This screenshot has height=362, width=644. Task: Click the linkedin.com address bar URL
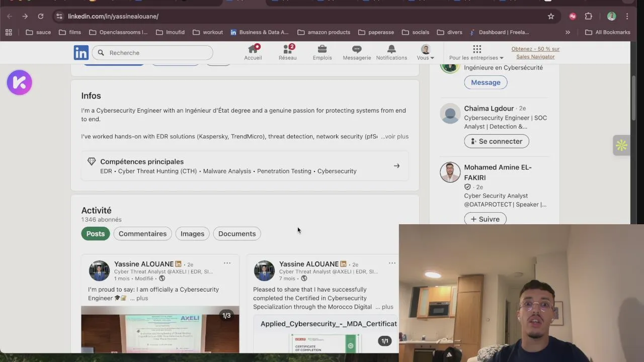(x=113, y=17)
